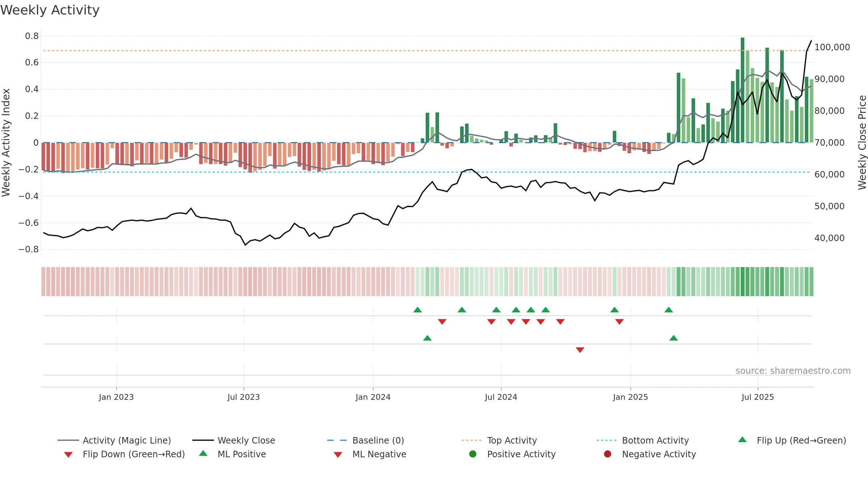Toggle the Bottom Activity legend entry
Image resolution: width=868 pixels, height=488 pixels.
pyautogui.click(x=643, y=440)
